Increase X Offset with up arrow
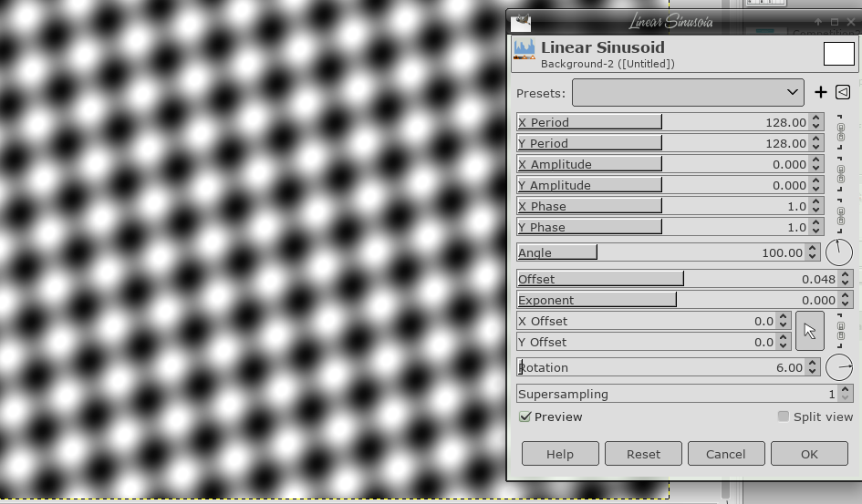This screenshot has width=862, height=504. click(x=784, y=316)
